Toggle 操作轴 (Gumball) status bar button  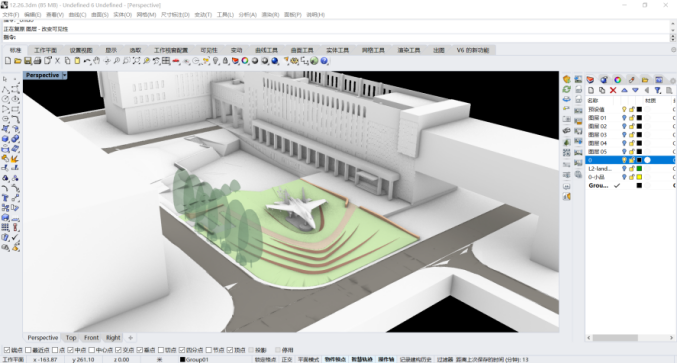pos(386,360)
